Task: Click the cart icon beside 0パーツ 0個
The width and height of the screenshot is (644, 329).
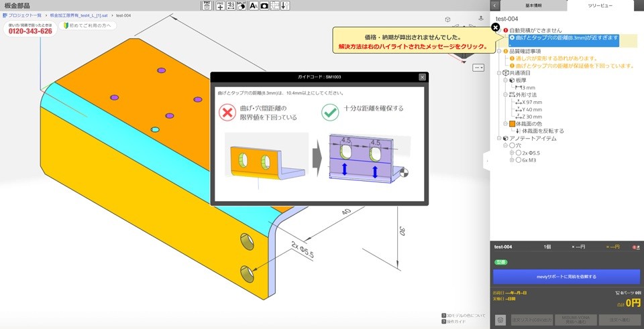Action: tap(617, 293)
